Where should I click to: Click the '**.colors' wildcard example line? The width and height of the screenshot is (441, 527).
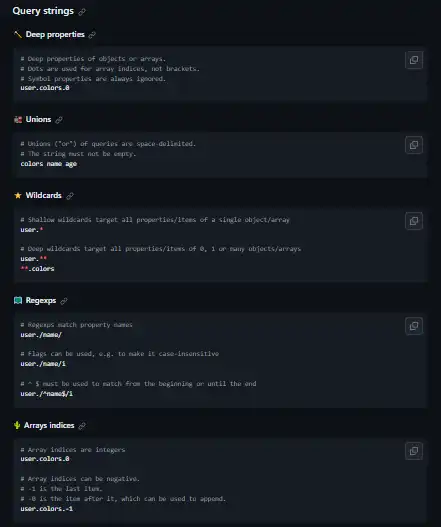pos(37,269)
